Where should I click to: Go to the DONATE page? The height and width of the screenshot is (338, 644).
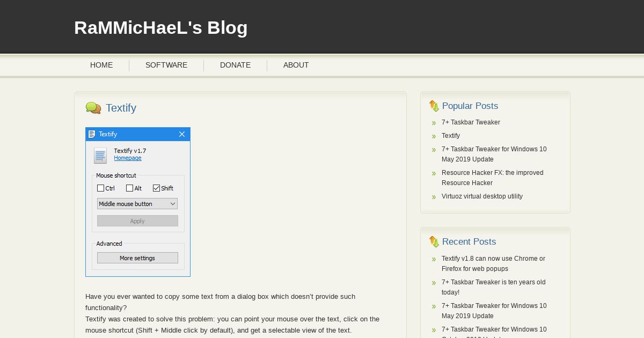coord(235,65)
